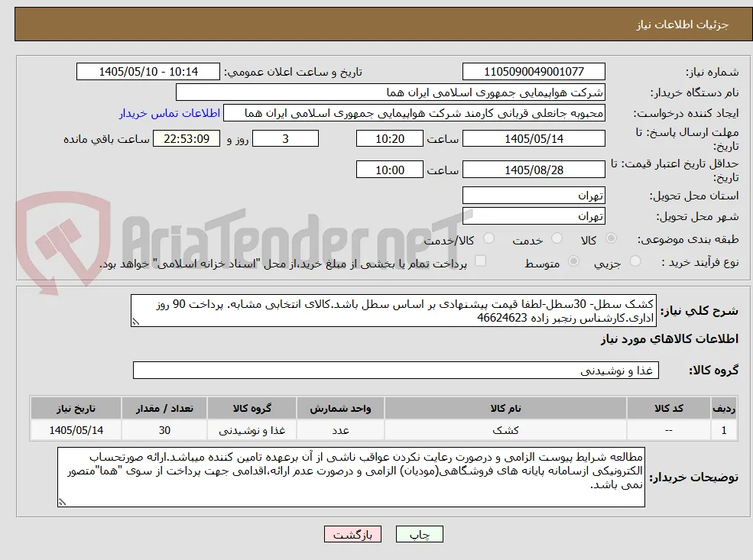
Task: Click the item code cell showing --
Action: click(668, 430)
